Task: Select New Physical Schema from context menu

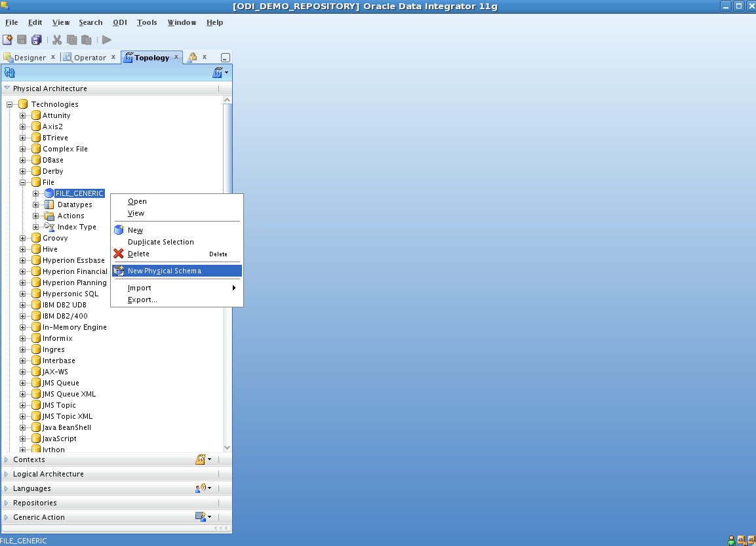Action: [x=177, y=271]
